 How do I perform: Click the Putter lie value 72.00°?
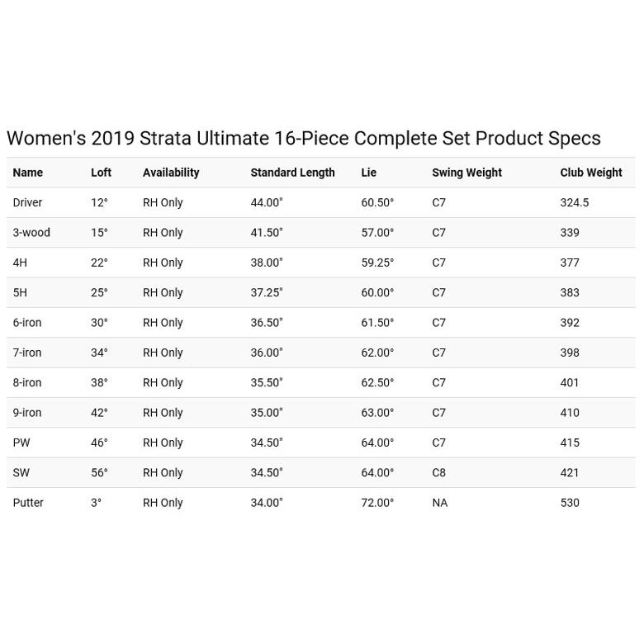(x=377, y=503)
